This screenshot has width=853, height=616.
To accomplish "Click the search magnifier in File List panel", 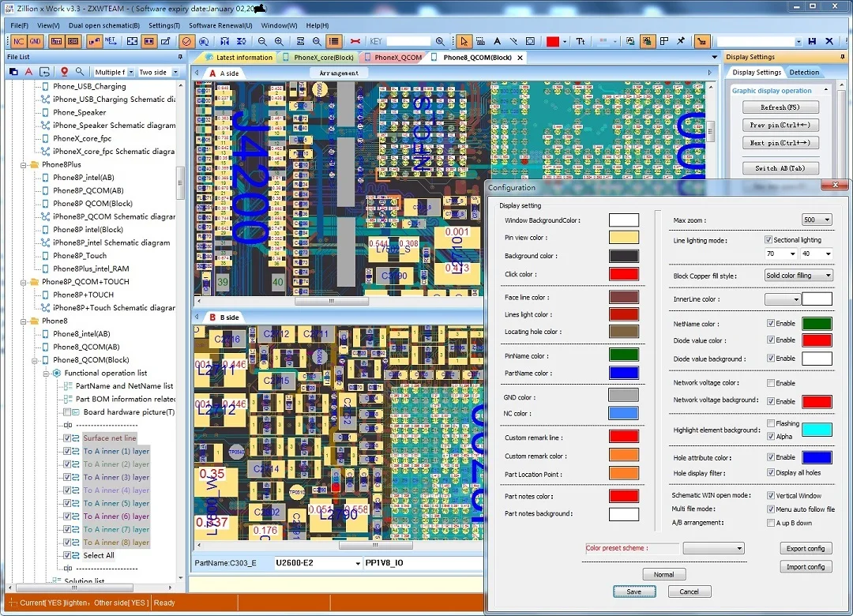I will pos(80,71).
